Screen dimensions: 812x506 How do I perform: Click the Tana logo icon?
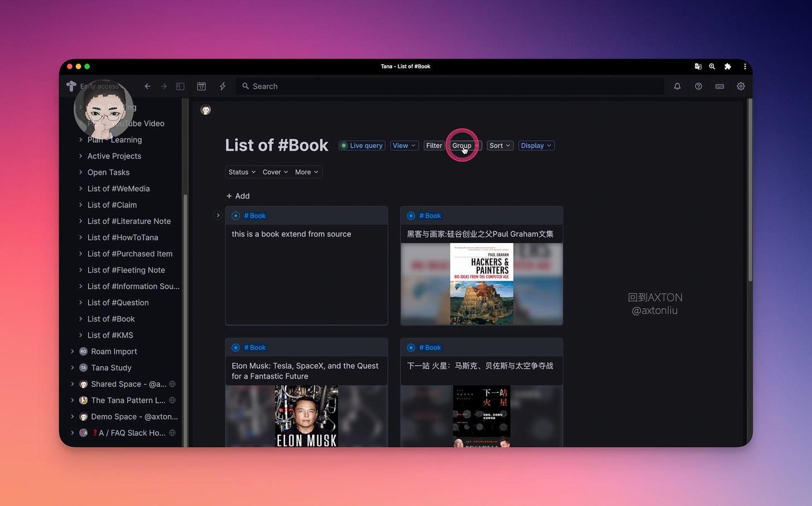tap(71, 86)
